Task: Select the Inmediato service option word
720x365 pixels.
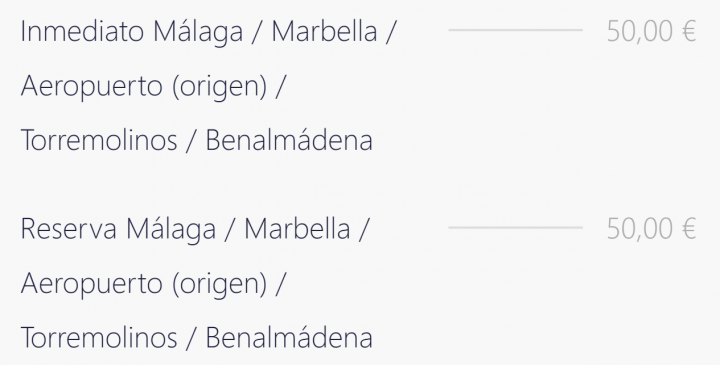Action: (83, 31)
